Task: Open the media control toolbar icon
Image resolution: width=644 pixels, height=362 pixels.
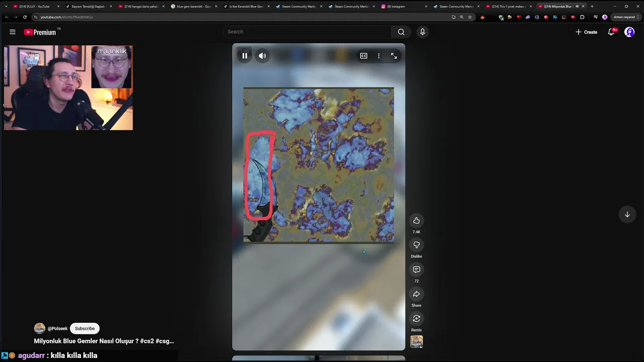Action: coord(596,17)
